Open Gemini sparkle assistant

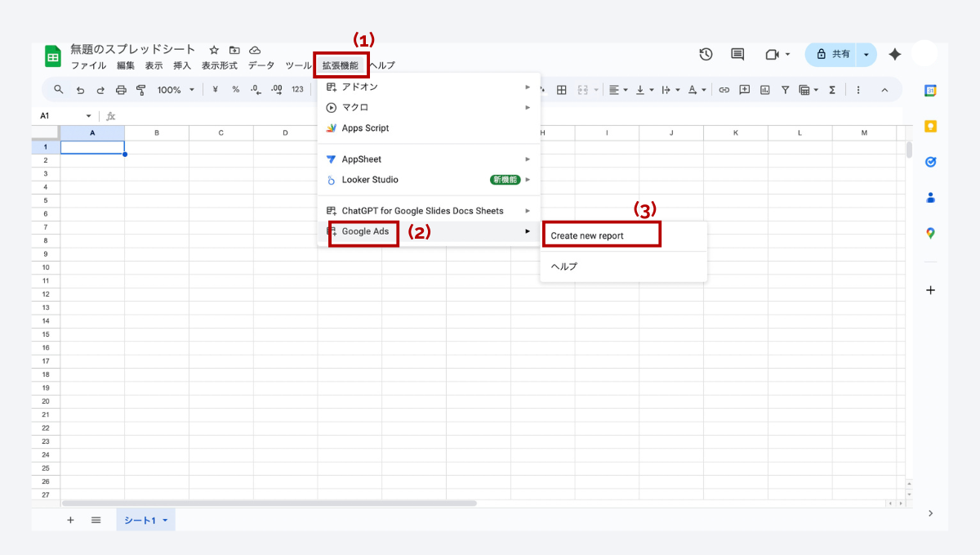pyautogui.click(x=895, y=54)
